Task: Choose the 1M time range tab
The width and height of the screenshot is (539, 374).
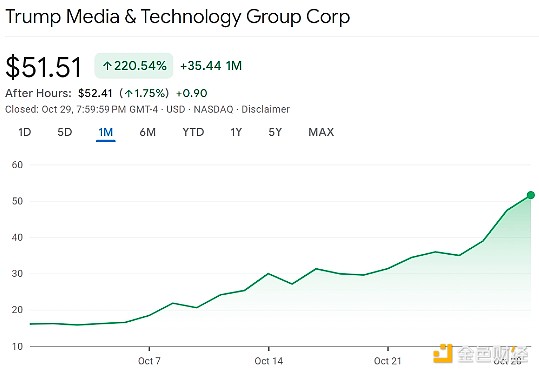Action: click(x=106, y=132)
